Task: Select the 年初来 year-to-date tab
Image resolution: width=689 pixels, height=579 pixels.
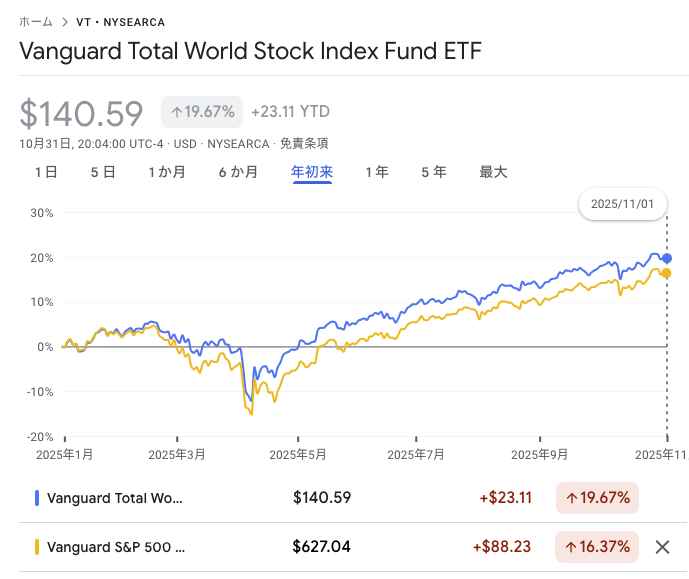Action: pyautogui.click(x=312, y=172)
